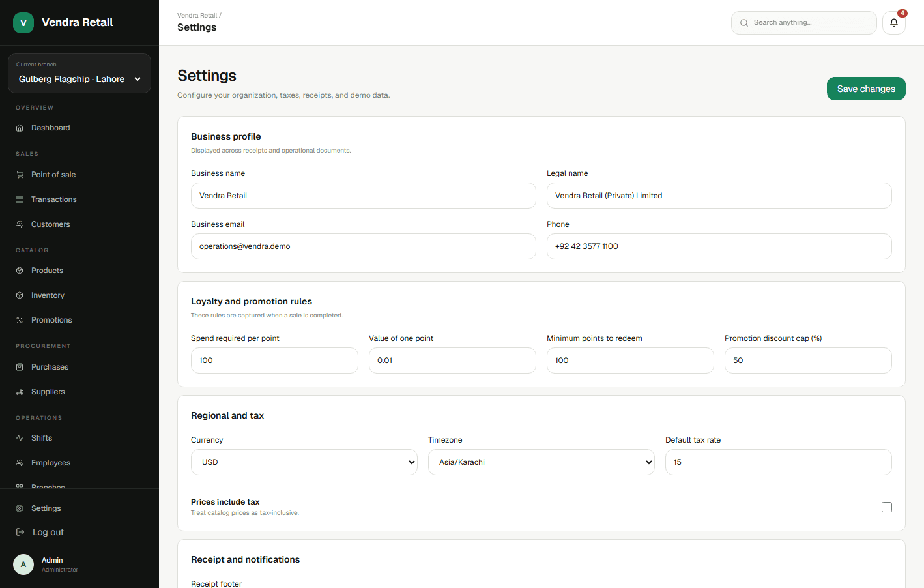Click the Value of one point field
This screenshot has width=924, height=588.
pyautogui.click(x=452, y=360)
